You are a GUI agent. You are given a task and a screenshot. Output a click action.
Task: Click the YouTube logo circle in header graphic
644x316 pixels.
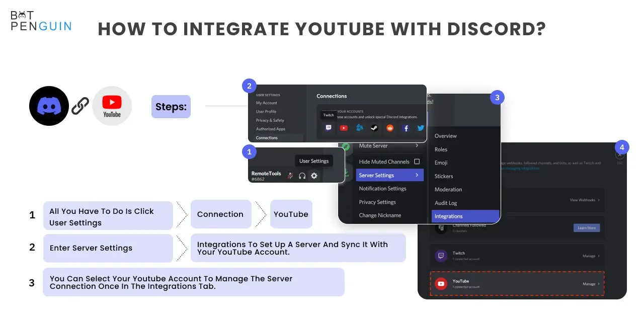(x=112, y=106)
